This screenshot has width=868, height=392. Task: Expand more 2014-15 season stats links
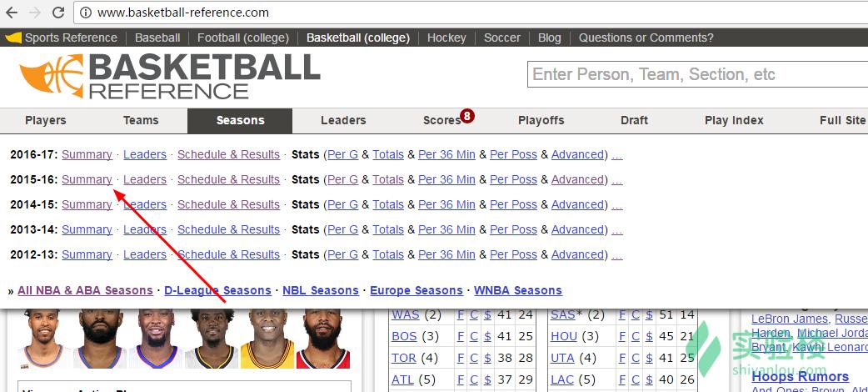pyautogui.click(x=617, y=204)
